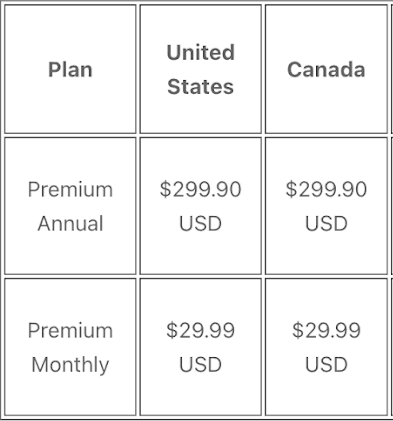This screenshot has height=421, width=393.
Task: Click the $299.90 amount under Canada
Action: 326,189
